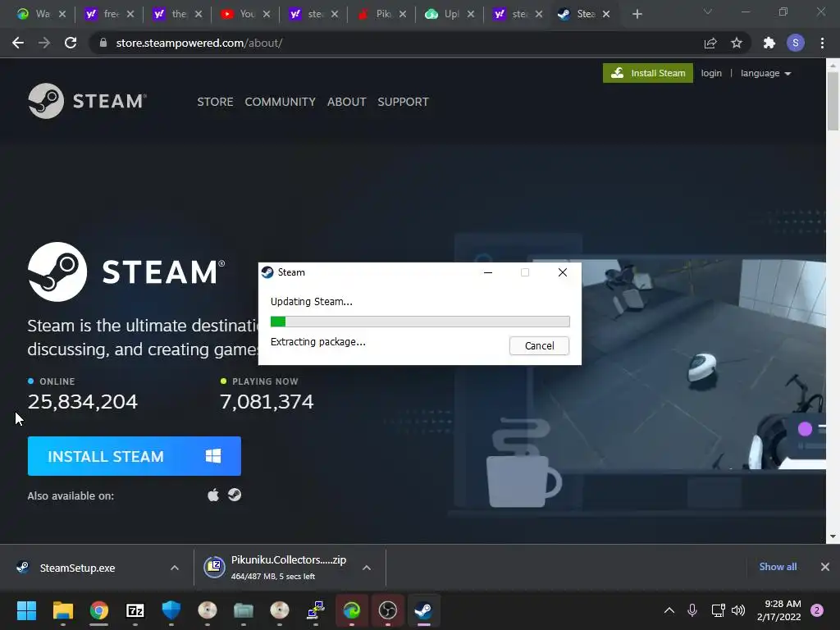Reload the page with the refresh icon

[71, 43]
